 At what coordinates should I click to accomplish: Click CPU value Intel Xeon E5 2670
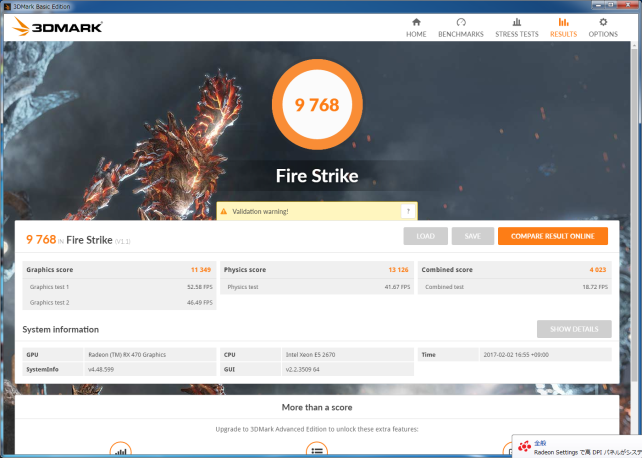(x=310, y=355)
